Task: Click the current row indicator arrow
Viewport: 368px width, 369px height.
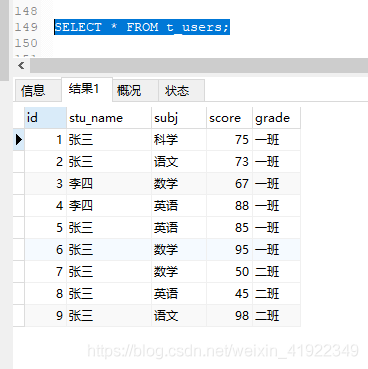Action: tap(19, 140)
